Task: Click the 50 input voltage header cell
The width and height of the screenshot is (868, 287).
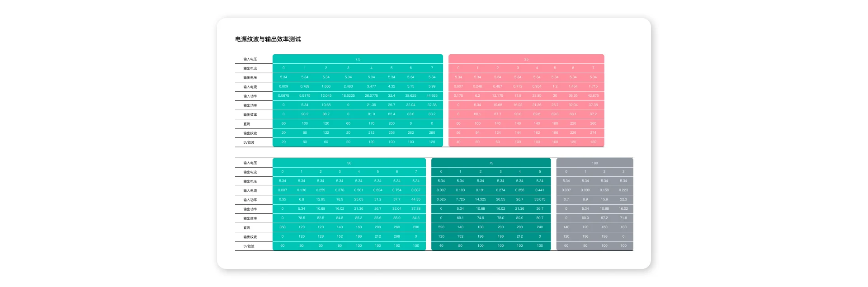Action: 349,163
